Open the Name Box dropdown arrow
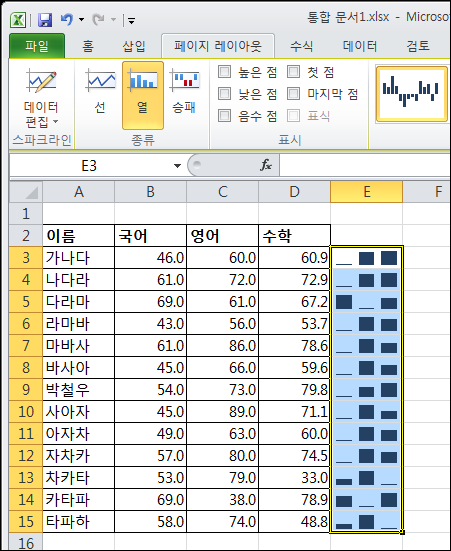This screenshot has height=551, width=451. point(177,166)
